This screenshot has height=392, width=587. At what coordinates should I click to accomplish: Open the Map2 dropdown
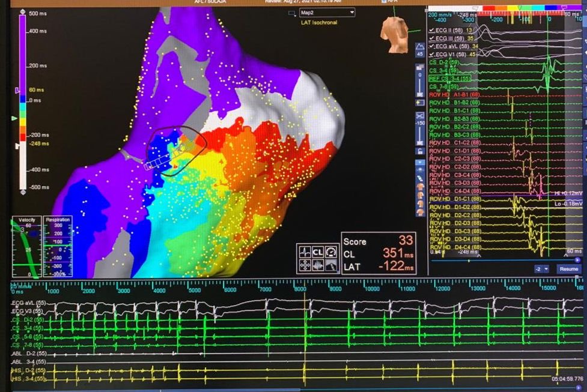327,13
